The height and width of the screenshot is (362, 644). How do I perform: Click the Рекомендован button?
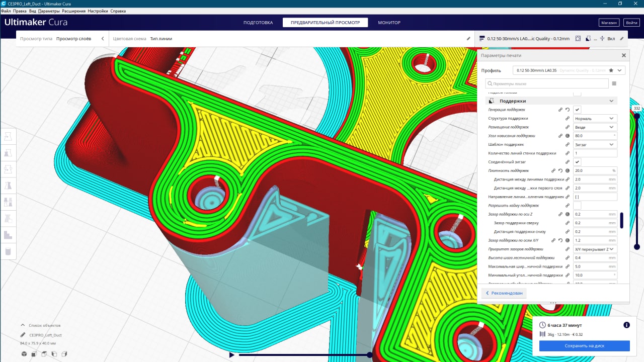click(504, 293)
